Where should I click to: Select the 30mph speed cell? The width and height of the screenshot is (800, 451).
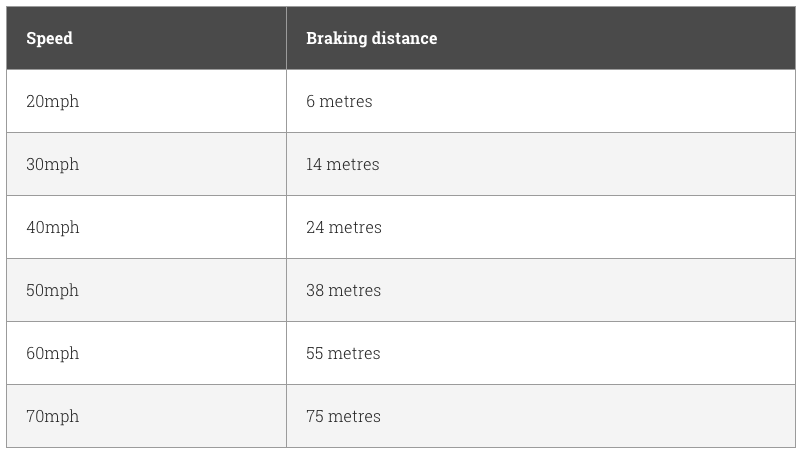click(52, 164)
